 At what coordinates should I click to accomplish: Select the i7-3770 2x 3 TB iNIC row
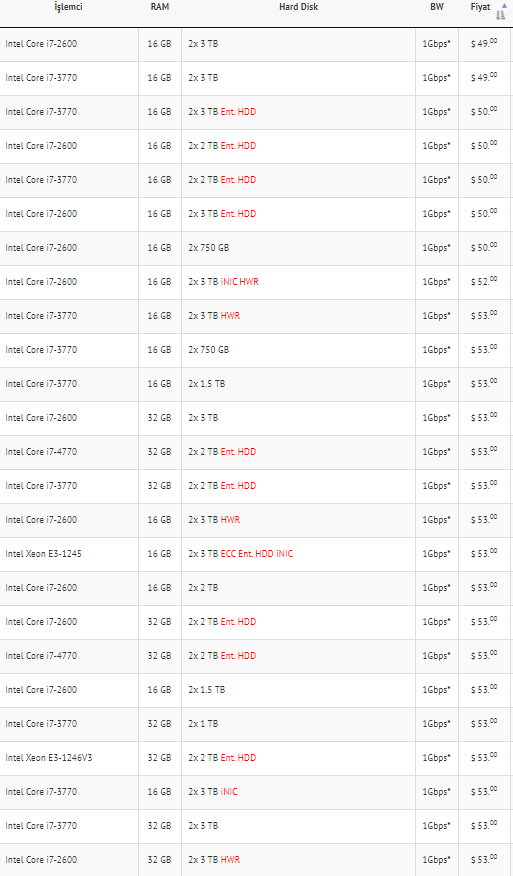pyautogui.click(x=256, y=792)
